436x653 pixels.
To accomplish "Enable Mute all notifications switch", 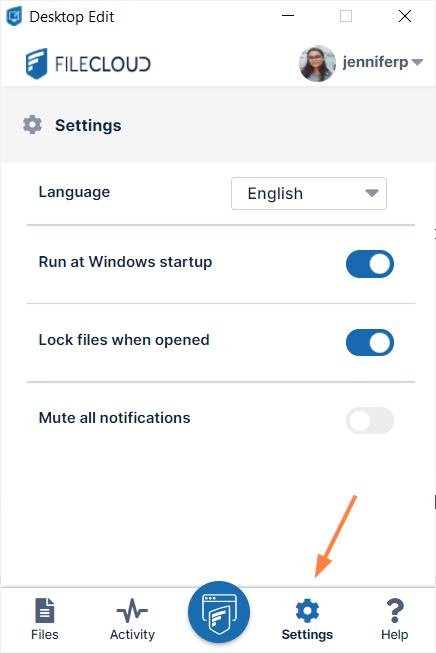I will tap(370, 420).
